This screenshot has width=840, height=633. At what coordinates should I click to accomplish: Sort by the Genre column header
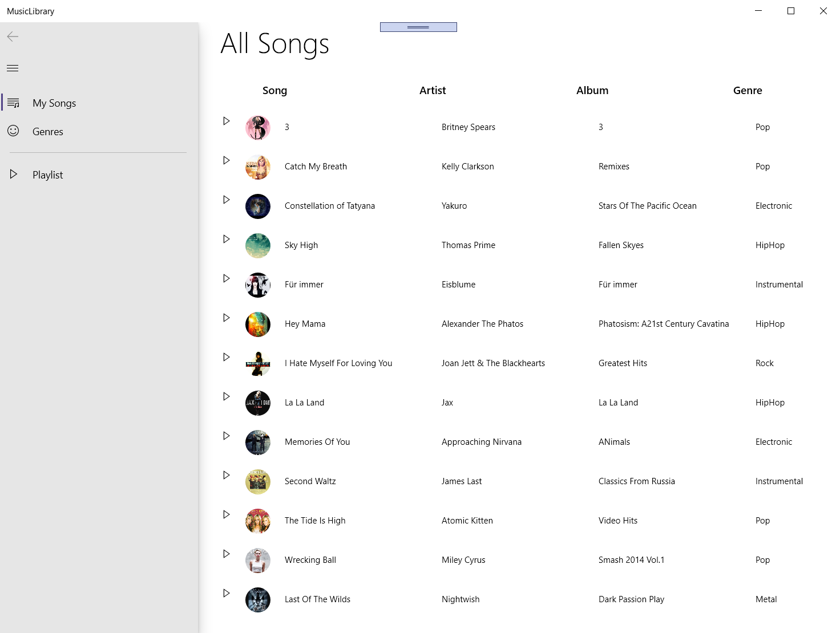point(748,90)
